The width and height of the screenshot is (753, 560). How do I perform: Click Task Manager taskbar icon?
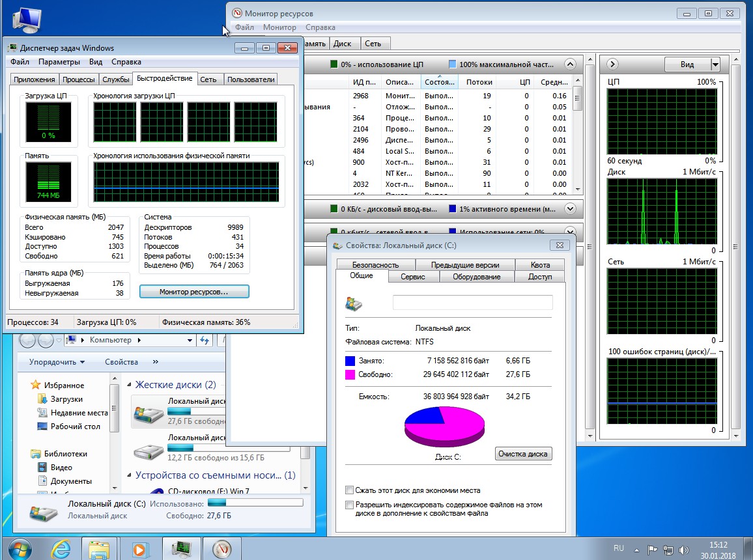(x=180, y=549)
